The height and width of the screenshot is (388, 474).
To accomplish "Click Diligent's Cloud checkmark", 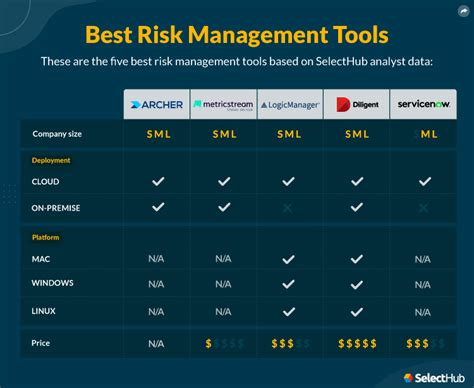I will (357, 182).
